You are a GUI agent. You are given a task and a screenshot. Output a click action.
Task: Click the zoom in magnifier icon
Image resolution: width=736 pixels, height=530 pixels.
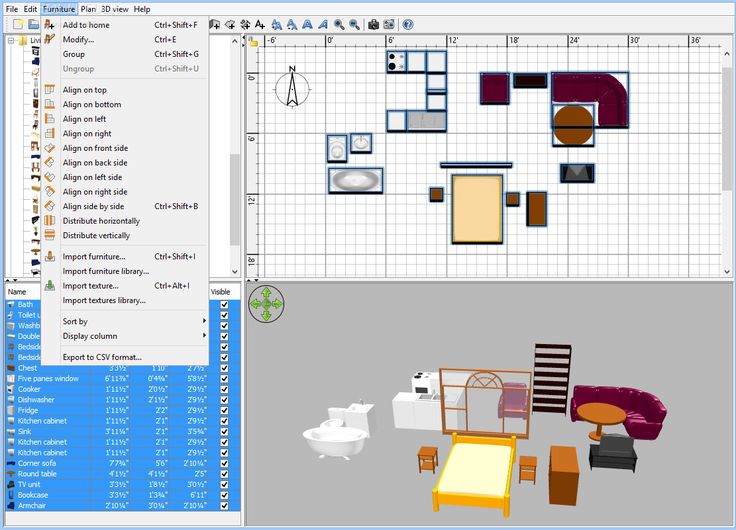point(340,24)
